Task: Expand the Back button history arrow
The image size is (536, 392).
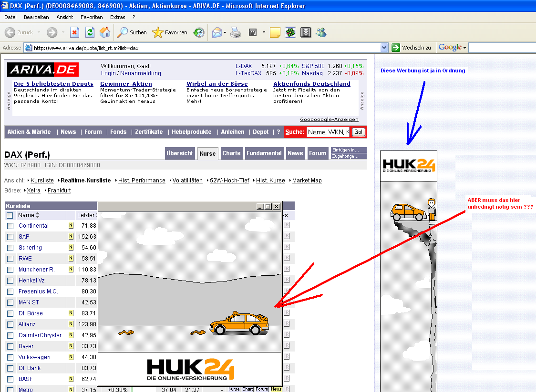Action: 39,32
